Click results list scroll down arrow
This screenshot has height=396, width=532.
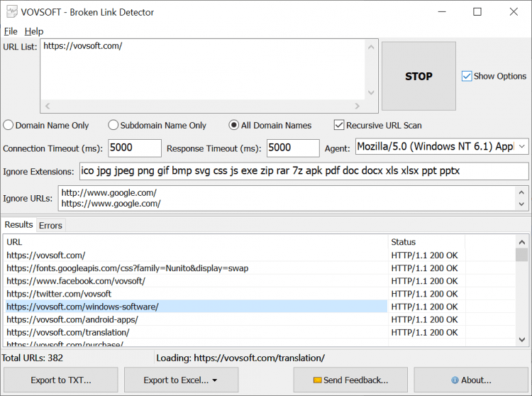click(522, 339)
